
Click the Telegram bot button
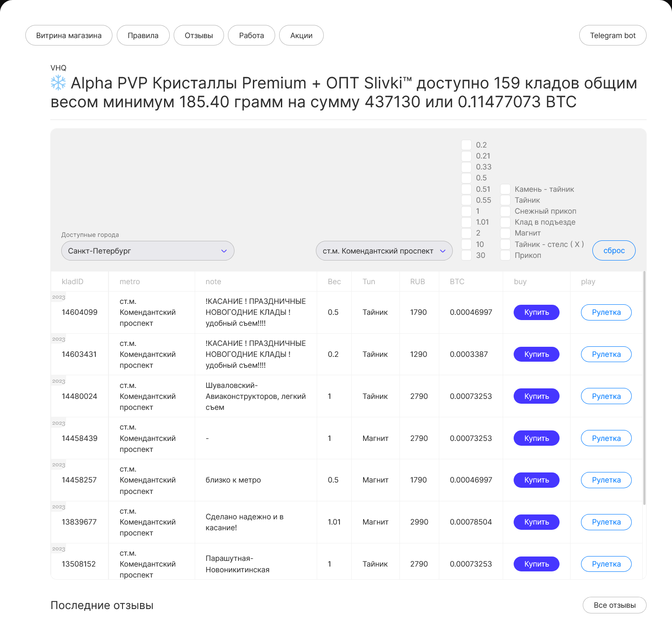click(612, 35)
